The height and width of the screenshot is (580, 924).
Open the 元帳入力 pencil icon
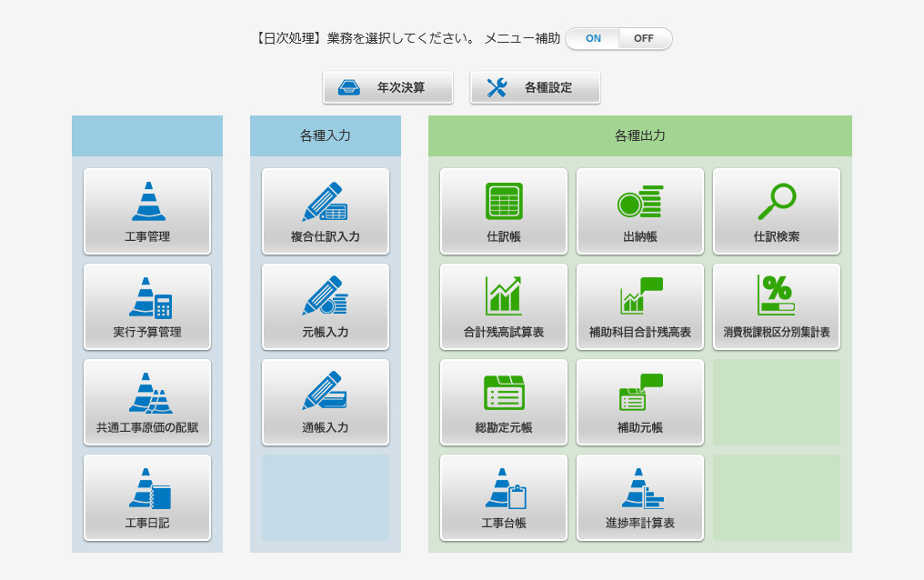[326, 306]
